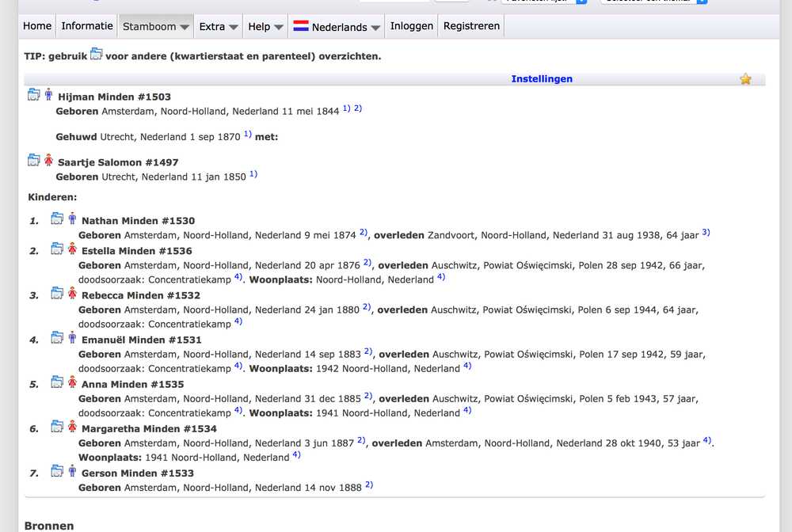Expand the Stamboom dropdown menu
Screen dimensions: 792x532
(155, 26)
